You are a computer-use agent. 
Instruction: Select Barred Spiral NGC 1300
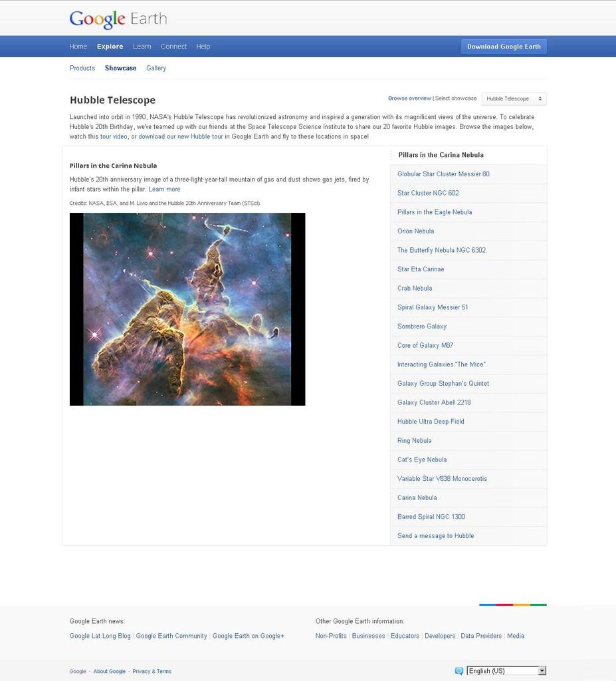(x=468, y=517)
